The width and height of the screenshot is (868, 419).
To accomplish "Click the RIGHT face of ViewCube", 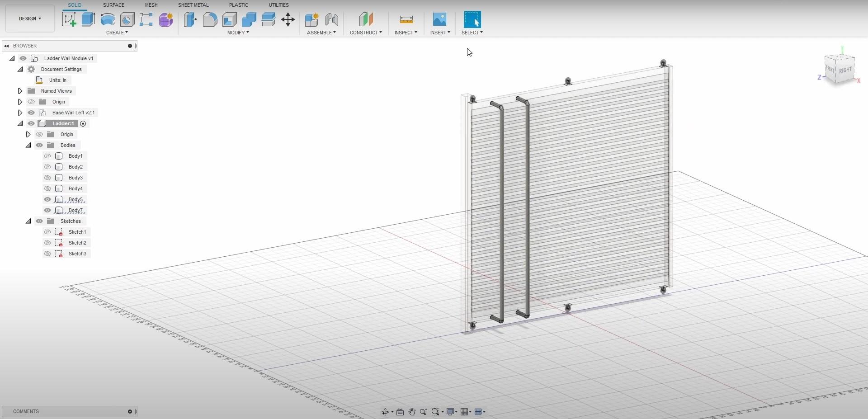I will tap(845, 70).
